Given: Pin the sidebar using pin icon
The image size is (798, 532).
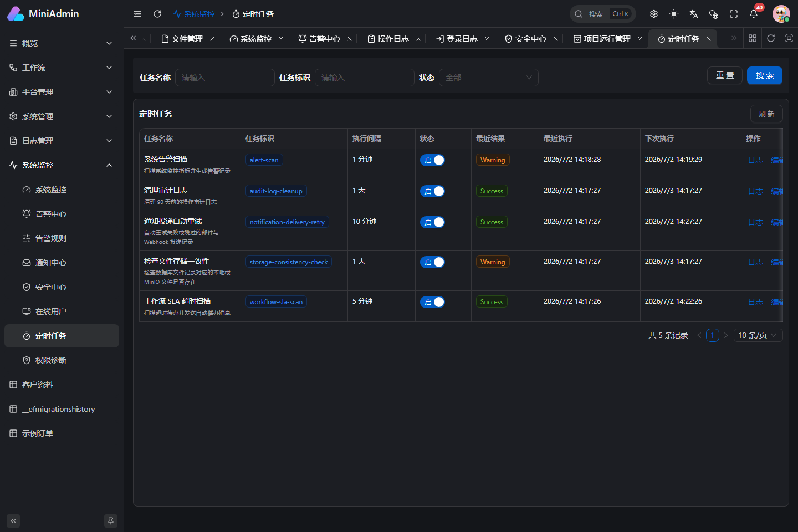Looking at the screenshot, I should click(x=111, y=521).
